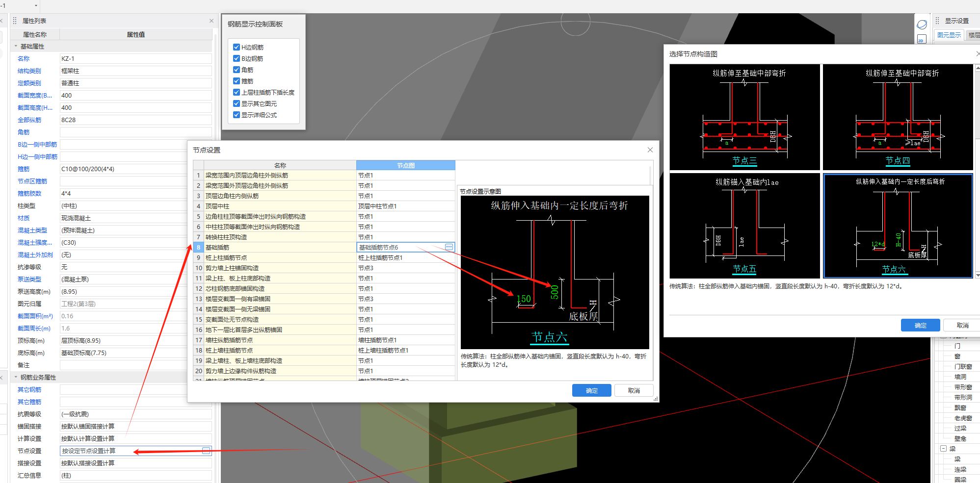Click 飘窗 in the element tree

tap(960, 407)
